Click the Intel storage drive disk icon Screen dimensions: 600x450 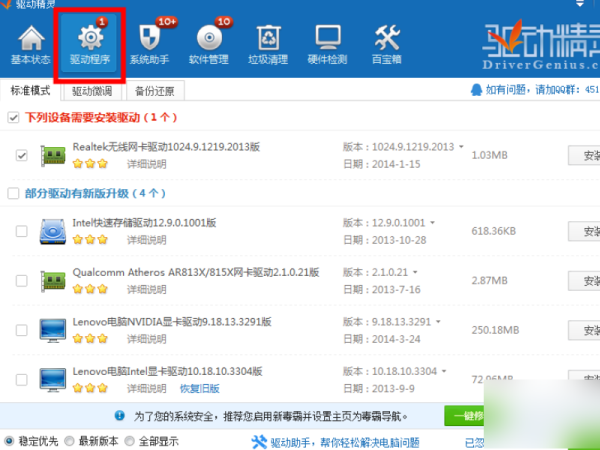point(53,231)
